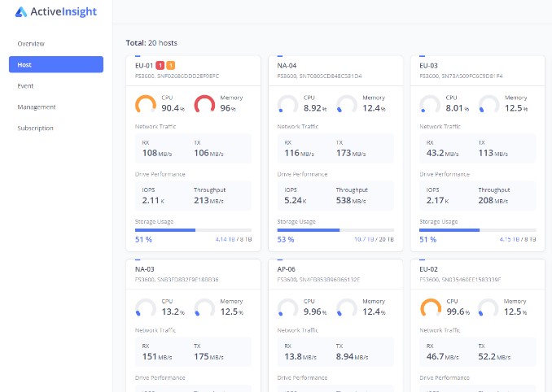
Task: Click the EU-01 Memory usage gauge
Action: [x=204, y=104]
